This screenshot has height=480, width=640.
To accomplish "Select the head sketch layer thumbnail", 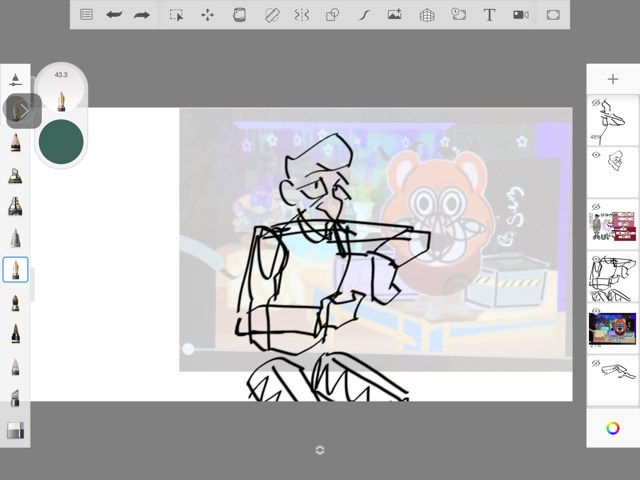I will click(x=613, y=173).
